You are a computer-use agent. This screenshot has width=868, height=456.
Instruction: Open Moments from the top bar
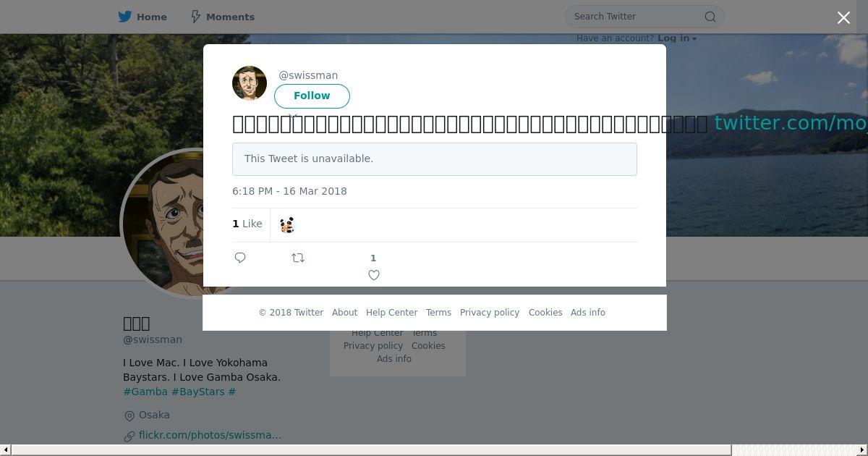(222, 17)
